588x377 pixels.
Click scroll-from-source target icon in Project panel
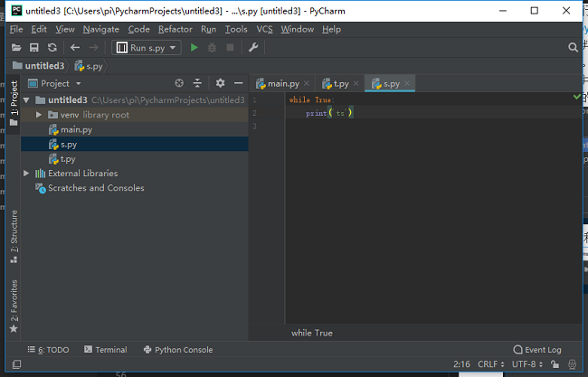179,83
